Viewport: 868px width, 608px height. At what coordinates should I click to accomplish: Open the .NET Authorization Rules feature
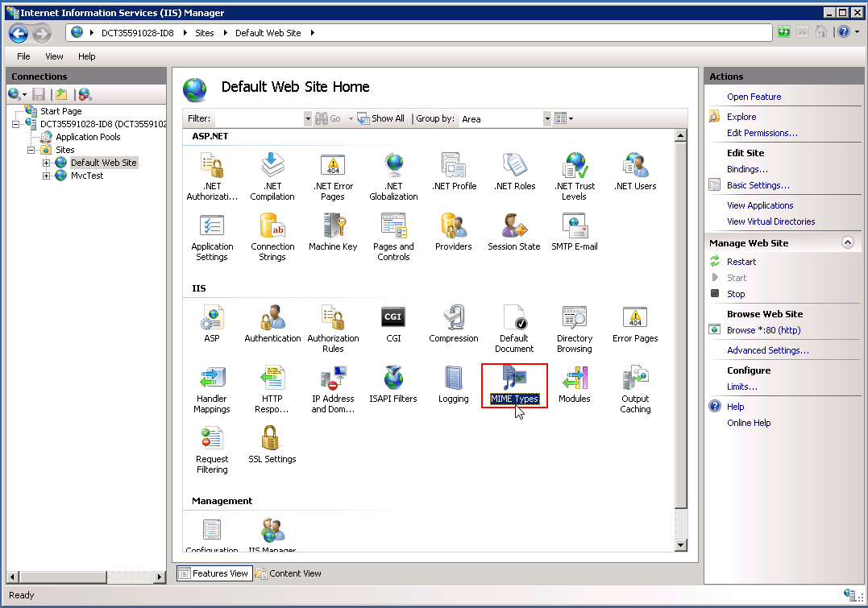click(212, 176)
